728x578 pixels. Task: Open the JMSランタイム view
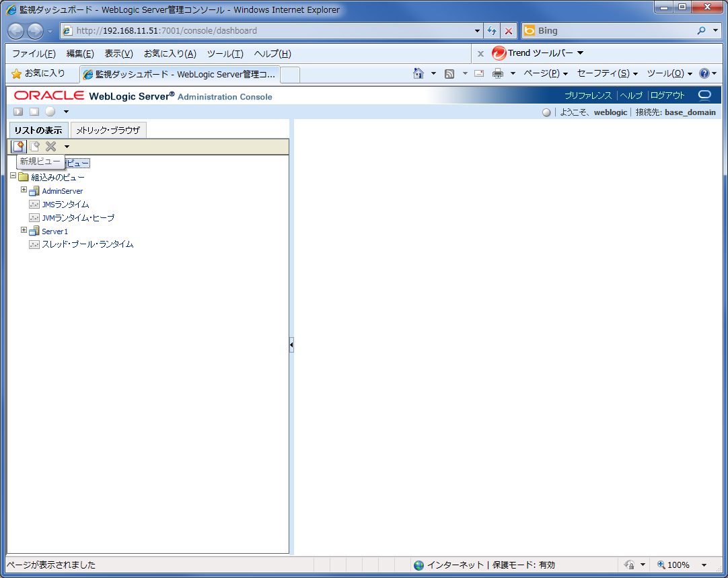click(x=65, y=205)
